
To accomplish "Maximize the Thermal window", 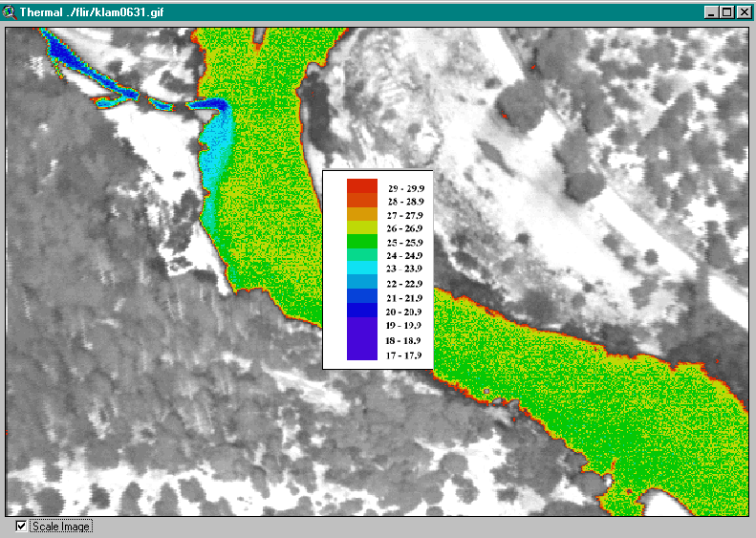I will click(x=727, y=12).
